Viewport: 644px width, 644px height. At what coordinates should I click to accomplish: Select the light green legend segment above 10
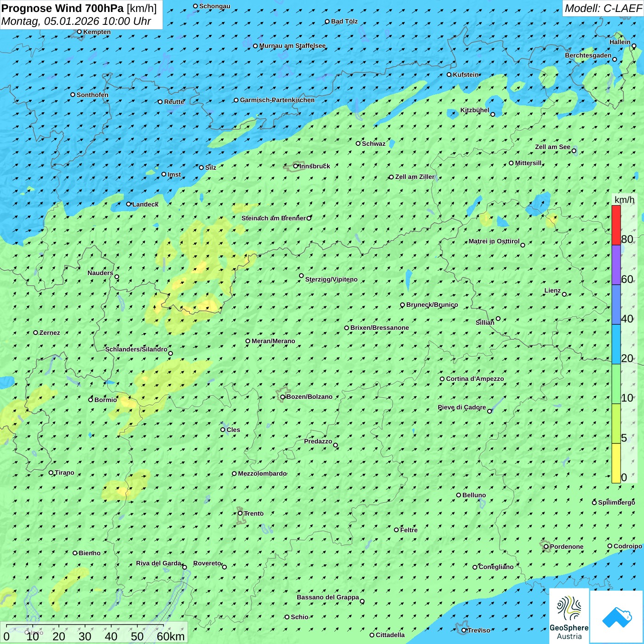click(616, 384)
